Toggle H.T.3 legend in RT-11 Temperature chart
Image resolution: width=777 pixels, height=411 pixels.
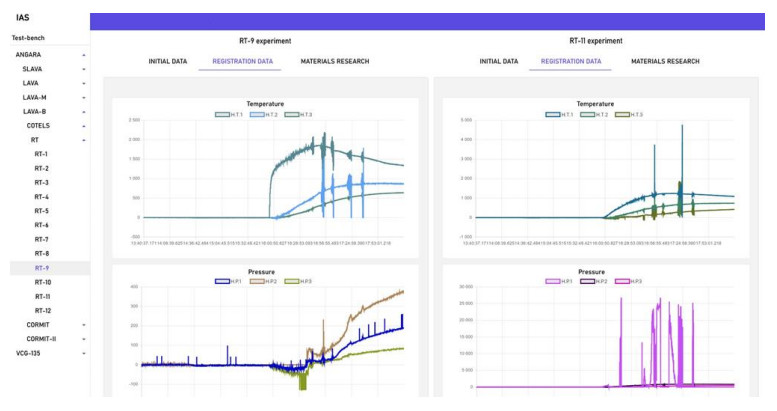[623, 113]
